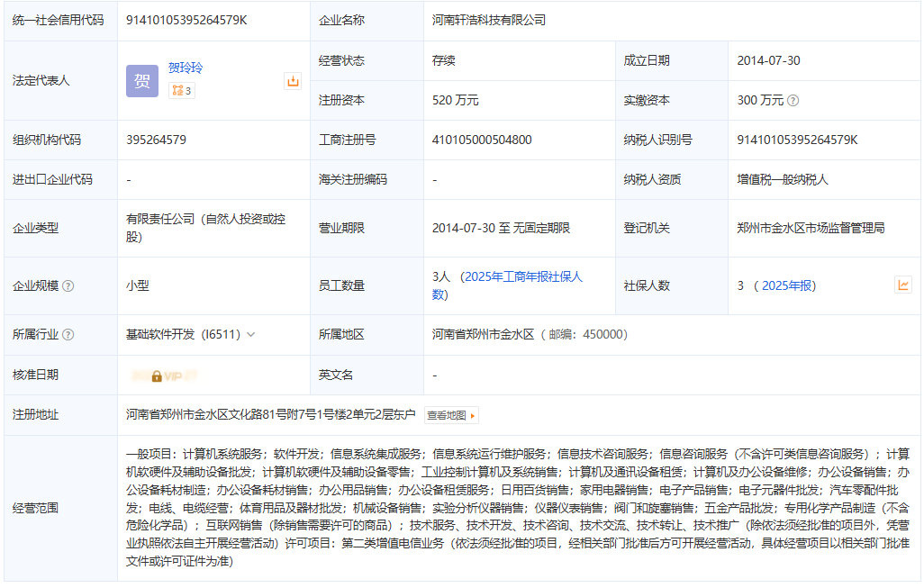This screenshot has width=924, height=588.
Task: Click the purple 贺 avatar icon
Action: [x=142, y=81]
